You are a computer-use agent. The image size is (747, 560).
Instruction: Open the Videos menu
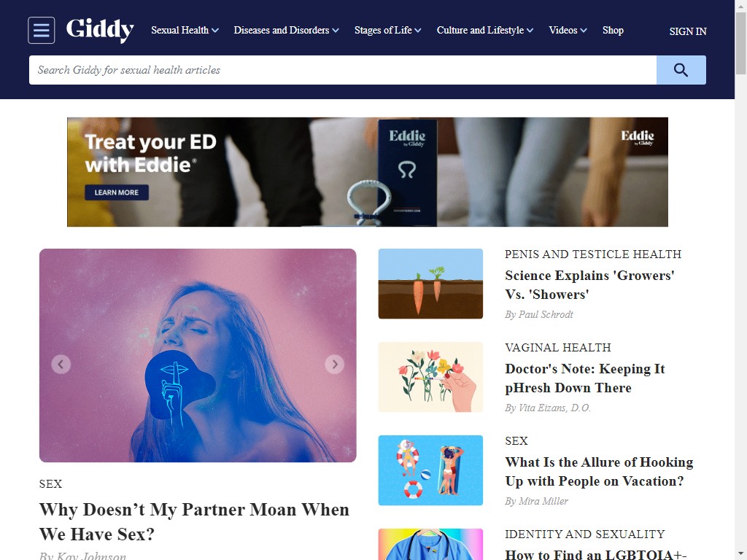click(568, 30)
